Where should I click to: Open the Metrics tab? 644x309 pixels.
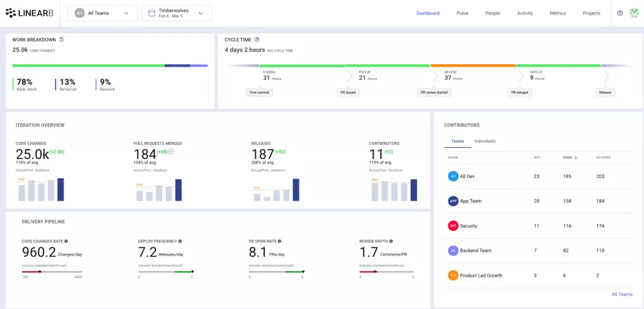point(558,13)
